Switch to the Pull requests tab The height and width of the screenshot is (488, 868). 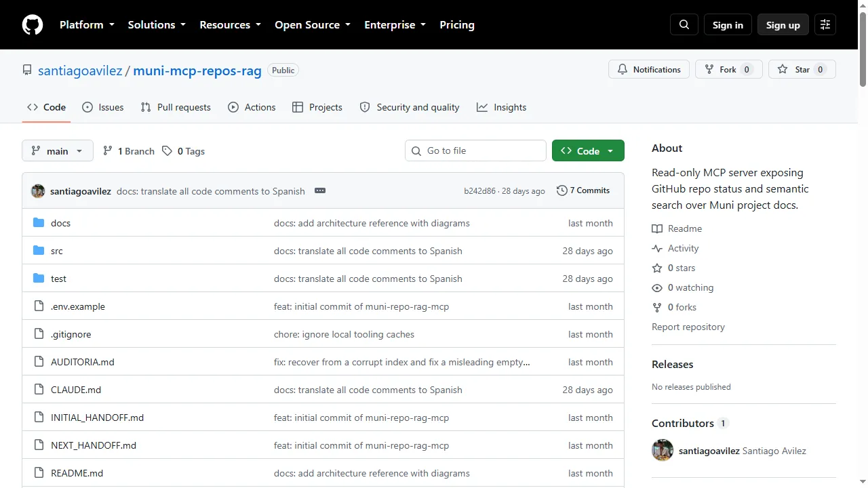[176, 107]
